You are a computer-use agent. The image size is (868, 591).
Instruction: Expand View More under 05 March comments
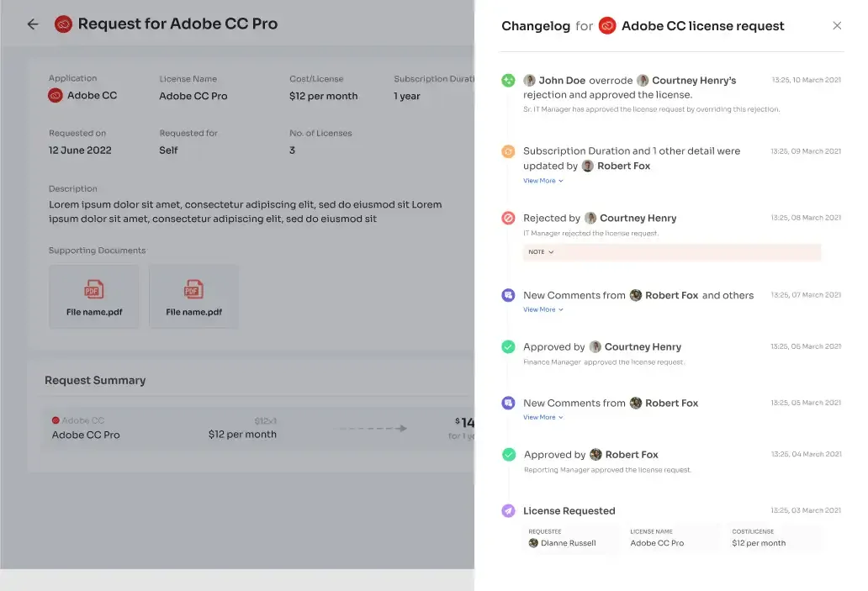(543, 417)
